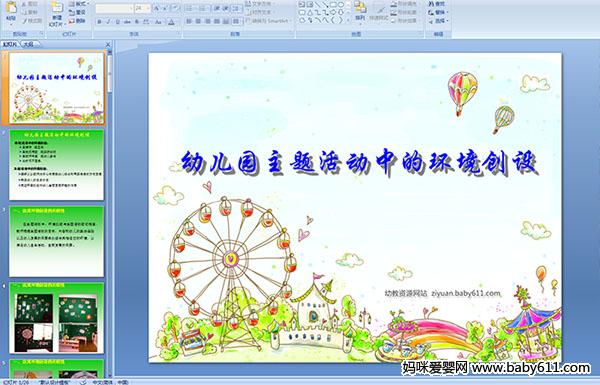
Task: Select the oval shape in the shapes gallery
Action: point(341,5)
